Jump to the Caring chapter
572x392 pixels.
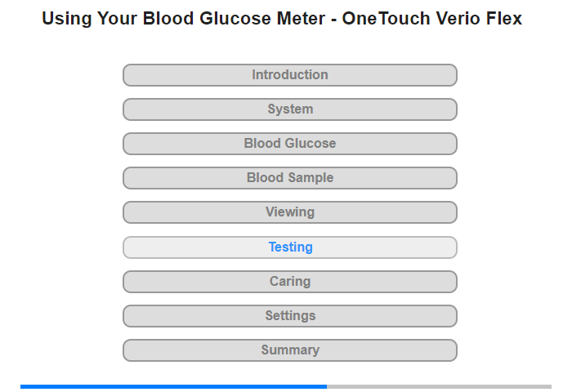point(289,282)
